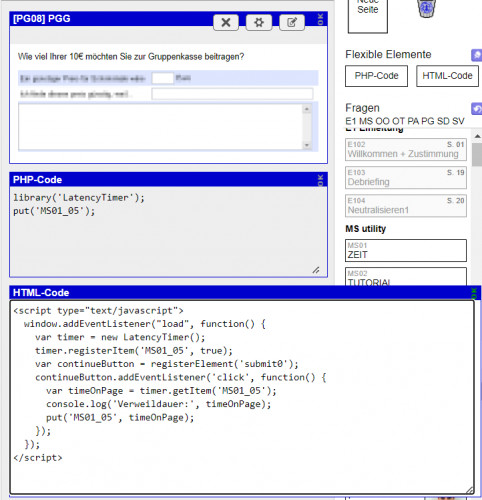
Task: Click into the PHP-Code editor area
Action: [168, 232]
